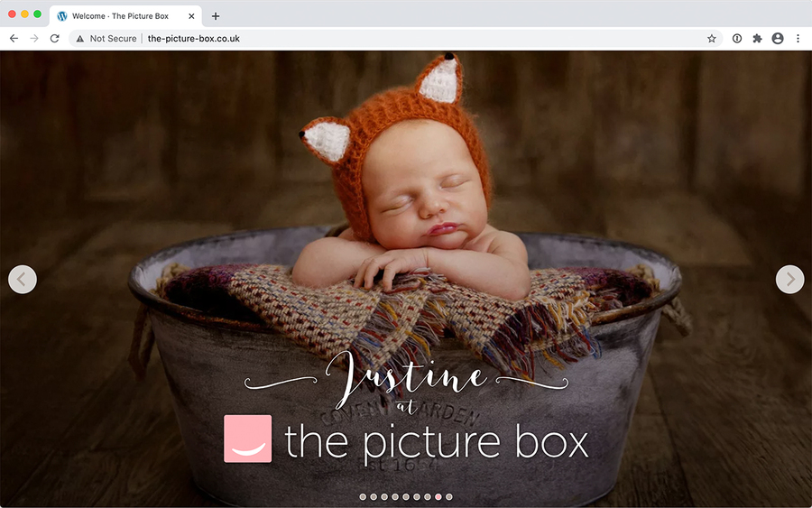This screenshot has width=812, height=508.
Task: Select the Welcome - The Picture Box tab
Action: [125, 16]
